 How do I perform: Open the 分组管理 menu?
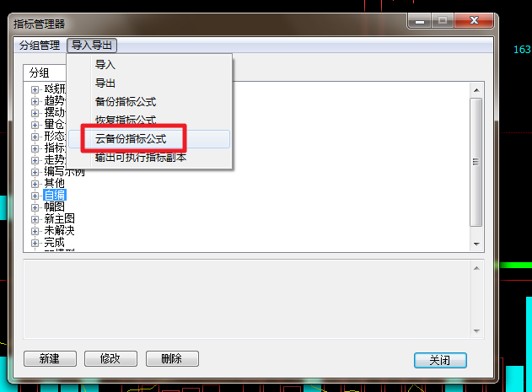pos(40,46)
